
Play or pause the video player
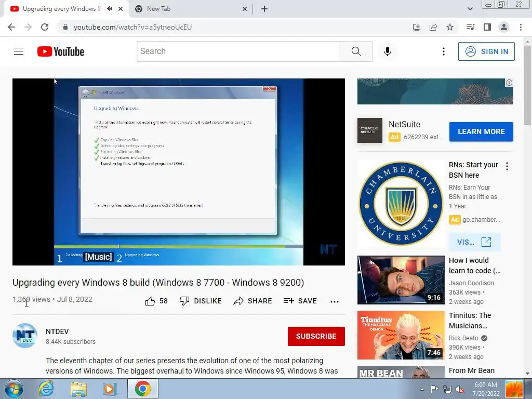179,171
